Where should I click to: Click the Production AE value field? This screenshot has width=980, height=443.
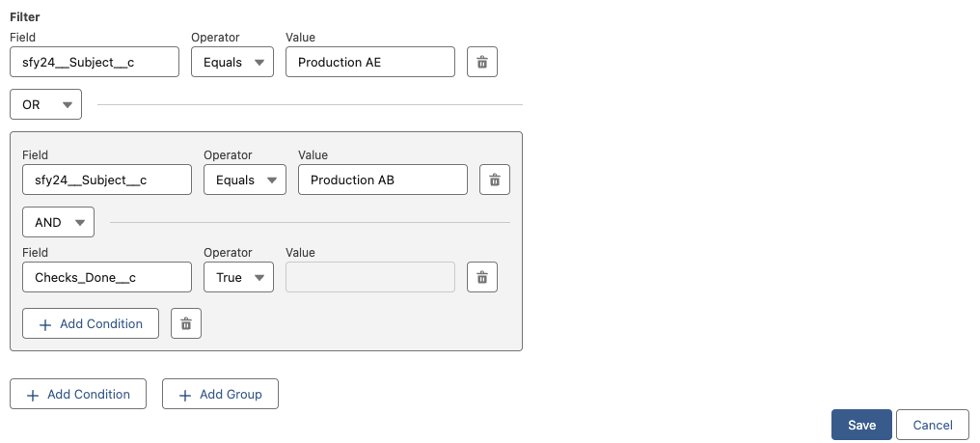tap(370, 63)
